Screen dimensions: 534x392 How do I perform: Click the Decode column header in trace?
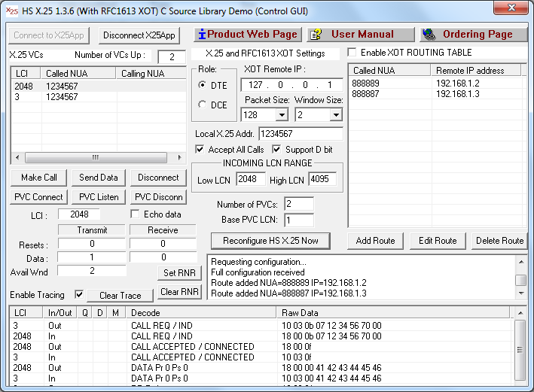pos(201,312)
